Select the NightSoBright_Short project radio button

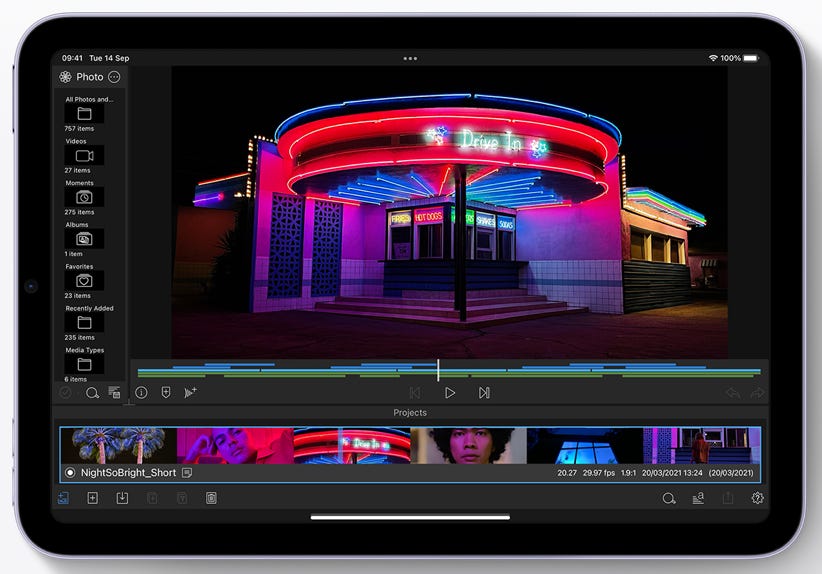[70, 473]
